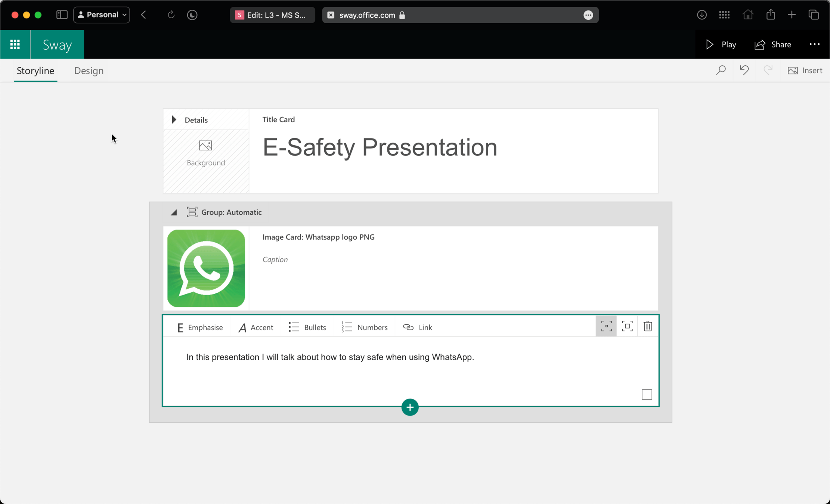The image size is (830, 504).
Task: Open the Office app launcher grid
Action: (15, 44)
